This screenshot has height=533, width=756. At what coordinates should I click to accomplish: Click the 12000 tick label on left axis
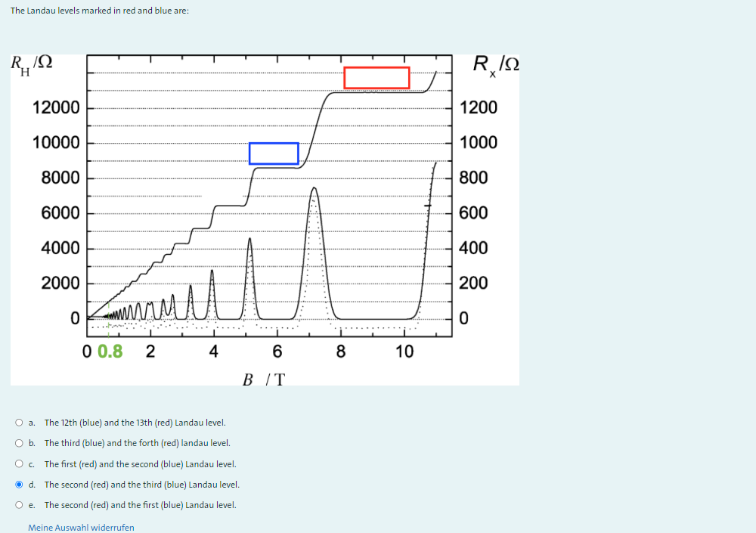click(57, 107)
